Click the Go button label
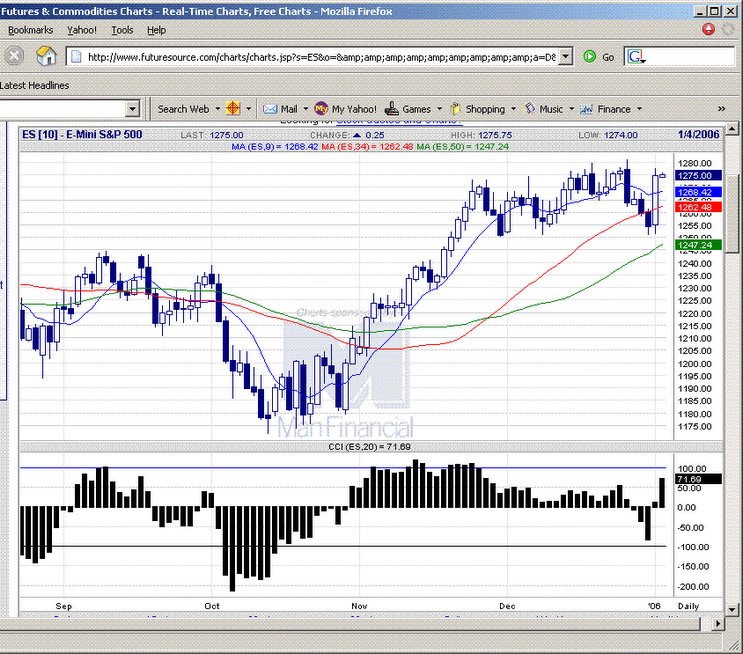This screenshot has height=654, width=743. [x=608, y=57]
